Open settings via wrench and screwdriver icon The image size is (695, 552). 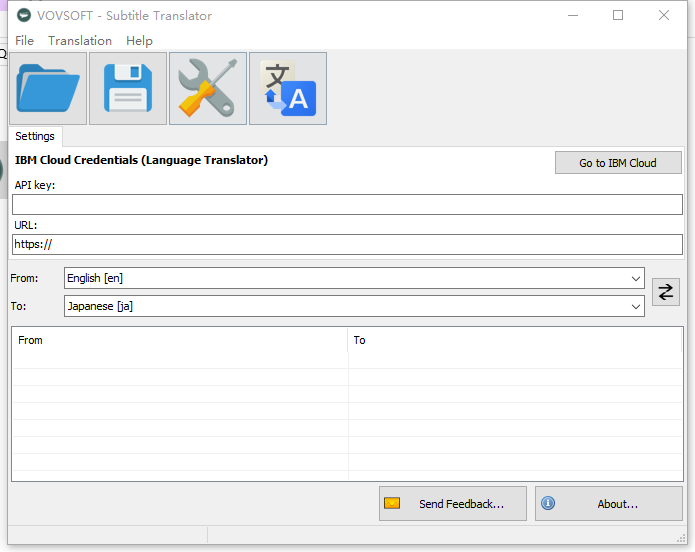click(x=208, y=89)
